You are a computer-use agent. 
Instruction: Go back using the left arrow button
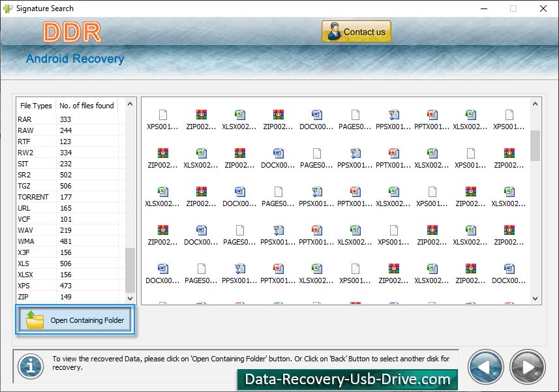tap(486, 367)
